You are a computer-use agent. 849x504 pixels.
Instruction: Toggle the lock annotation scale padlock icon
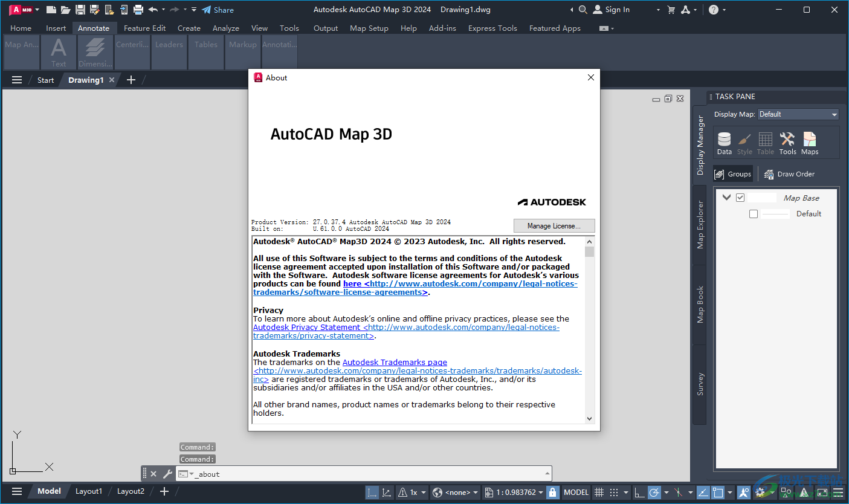[552, 492]
